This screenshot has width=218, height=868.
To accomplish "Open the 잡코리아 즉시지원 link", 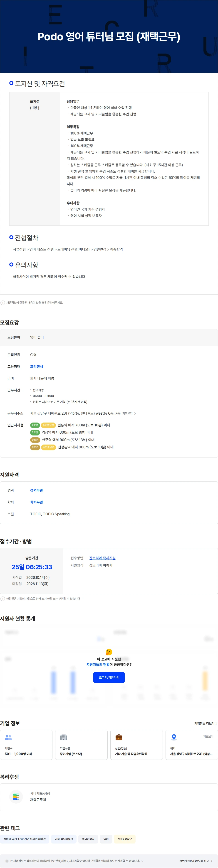I will (x=102, y=558).
